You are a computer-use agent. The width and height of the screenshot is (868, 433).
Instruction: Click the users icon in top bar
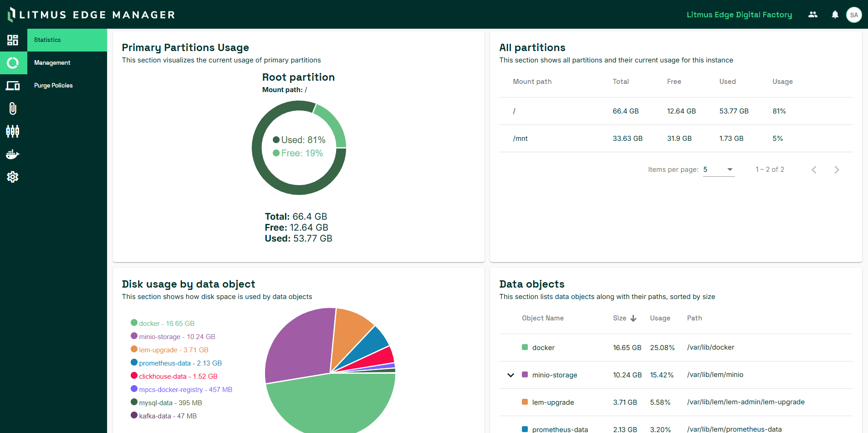(x=812, y=15)
